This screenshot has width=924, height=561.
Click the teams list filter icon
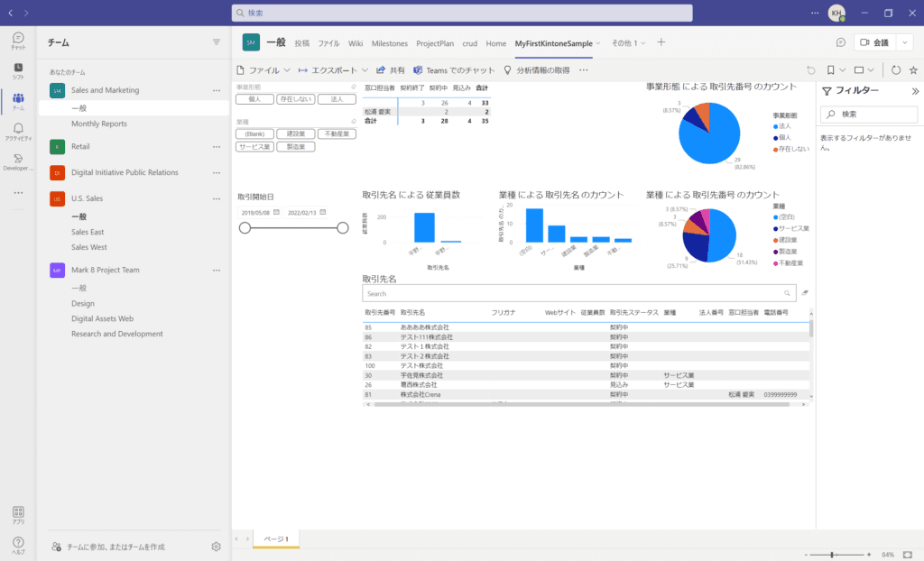pos(217,42)
